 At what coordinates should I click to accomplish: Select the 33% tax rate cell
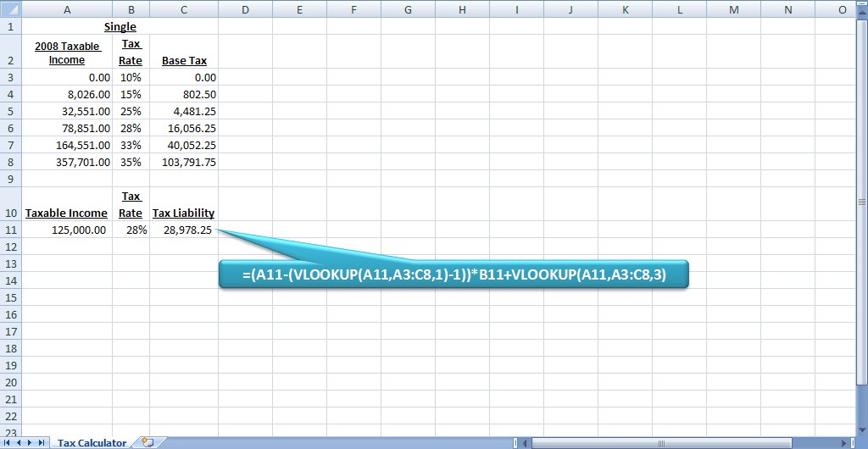131,145
